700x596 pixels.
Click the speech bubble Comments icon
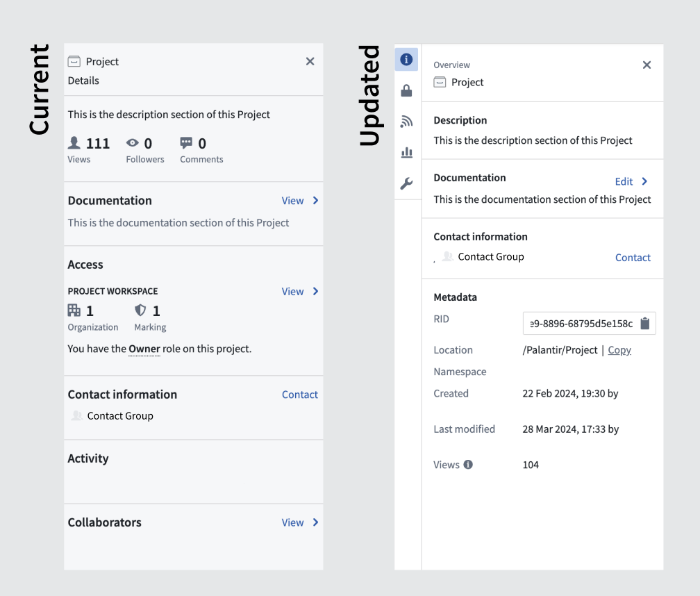coord(186,143)
